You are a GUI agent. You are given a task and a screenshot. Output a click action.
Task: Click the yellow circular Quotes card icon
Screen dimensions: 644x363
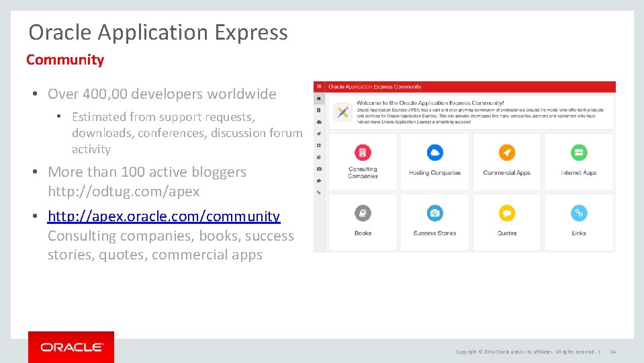pyautogui.click(x=507, y=213)
